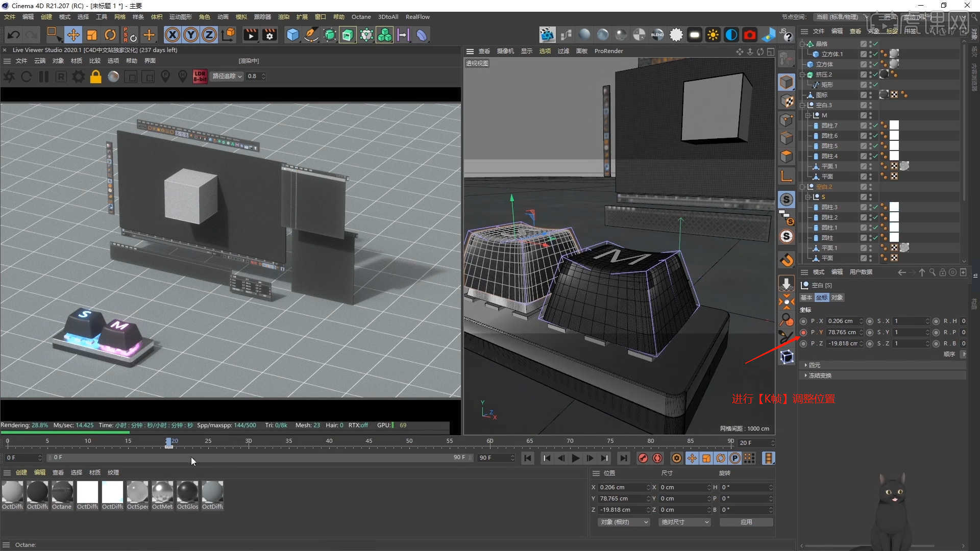Click keyframe circle next to P.Z
The height and width of the screenshot is (551, 980).
pyautogui.click(x=803, y=343)
